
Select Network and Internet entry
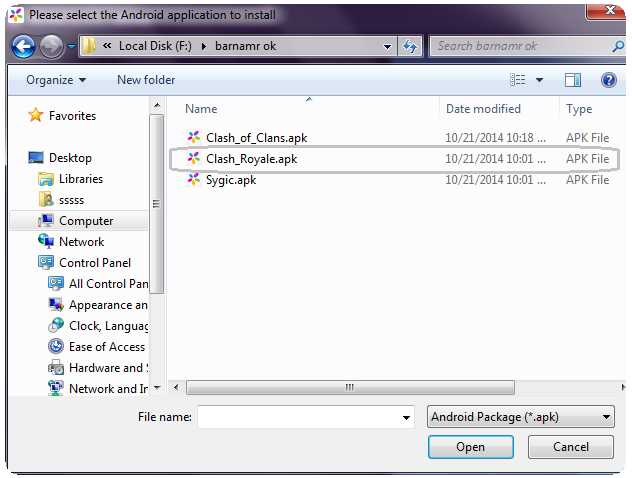(108, 389)
